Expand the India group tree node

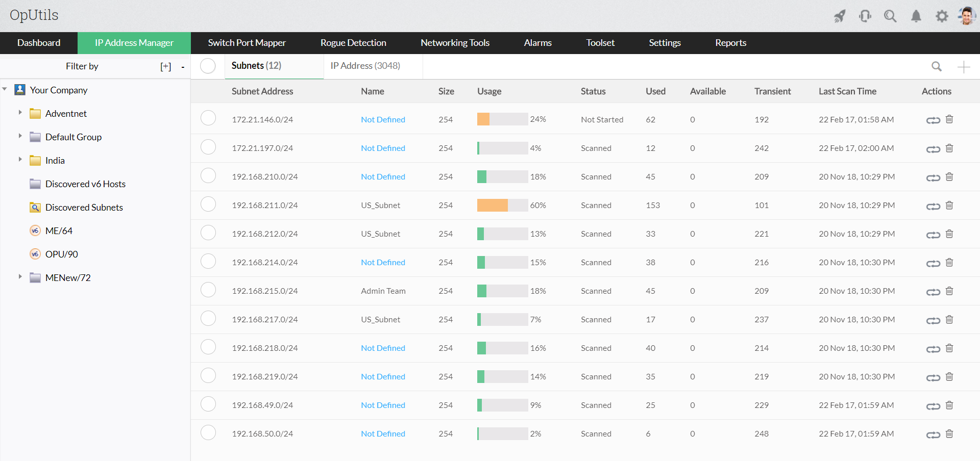20,160
